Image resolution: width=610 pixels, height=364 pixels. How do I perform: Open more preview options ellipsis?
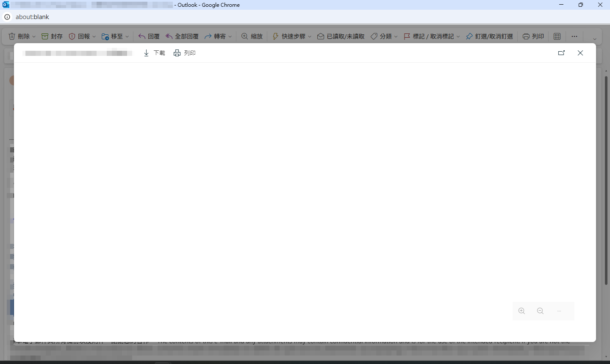pos(559,311)
